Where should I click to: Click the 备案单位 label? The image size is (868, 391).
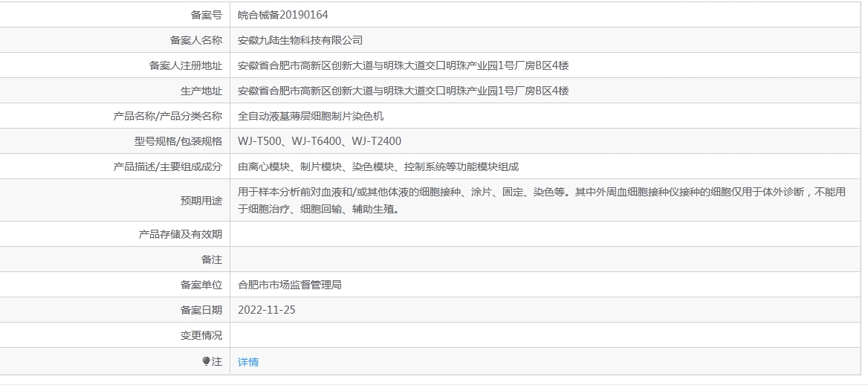[x=201, y=285]
